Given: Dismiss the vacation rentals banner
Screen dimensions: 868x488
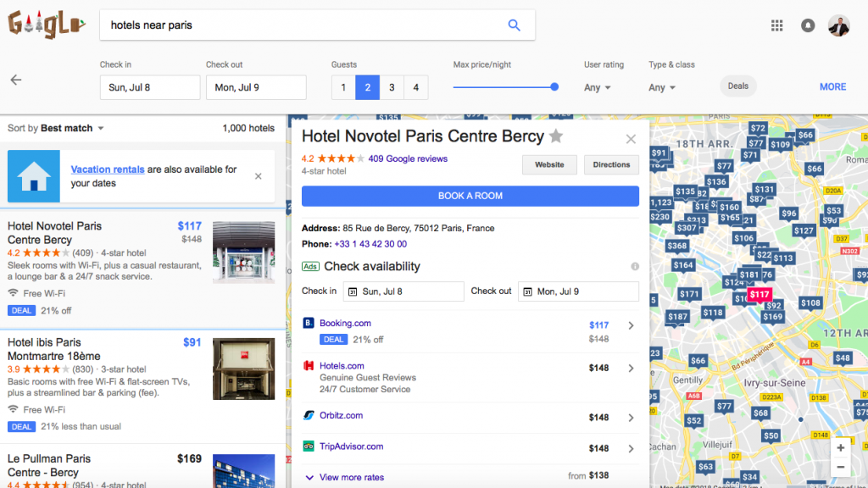Looking at the screenshot, I should tap(258, 176).
